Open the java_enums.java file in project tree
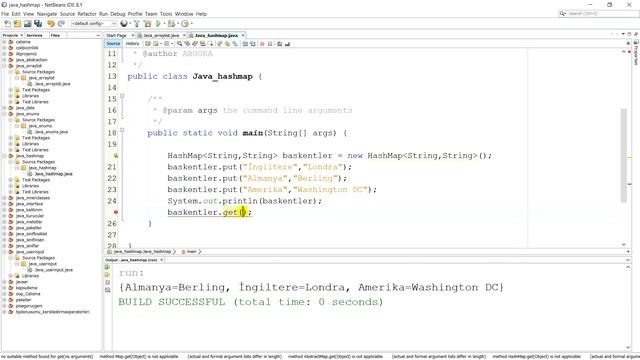Image resolution: width=640 pixels, height=360 pixels. [51, 132]
